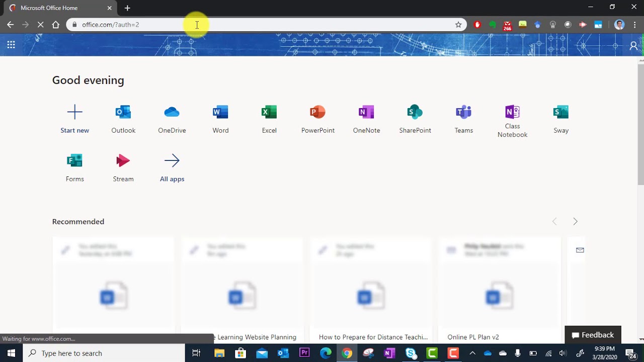
Task: Open Class Notebook app
Action: (512, 121)
